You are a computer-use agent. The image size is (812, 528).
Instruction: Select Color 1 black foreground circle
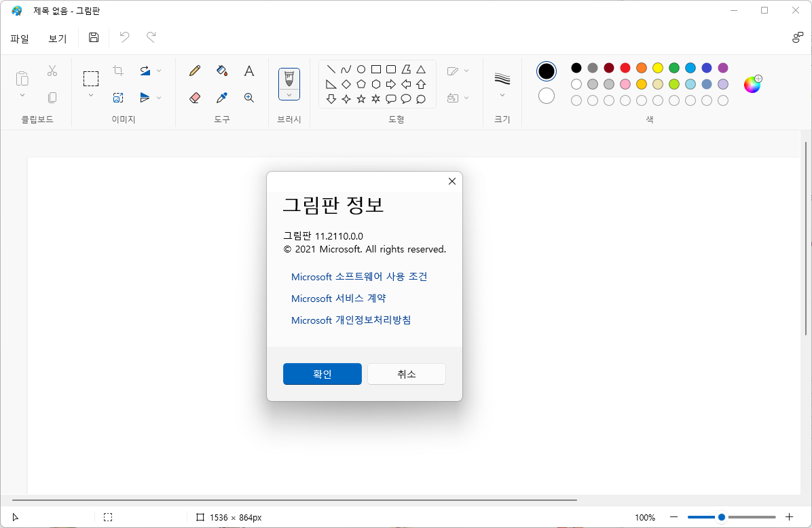tap(547, 71)
